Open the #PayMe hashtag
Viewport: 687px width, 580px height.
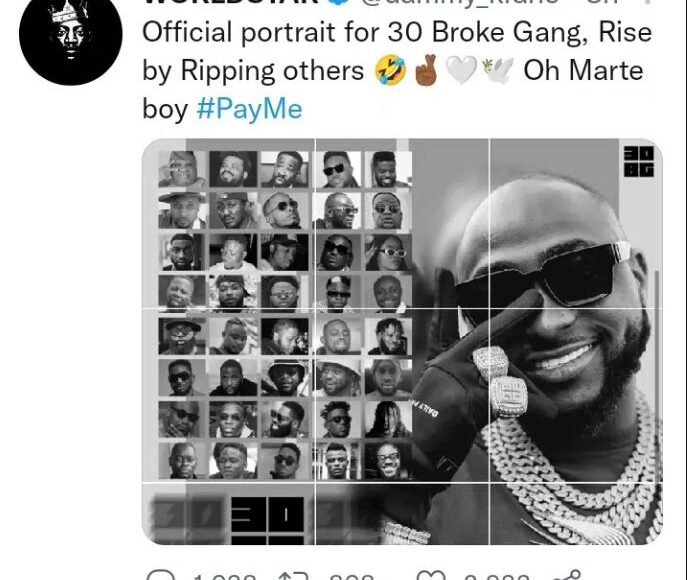pyautogui.click(x=249, y=108)
